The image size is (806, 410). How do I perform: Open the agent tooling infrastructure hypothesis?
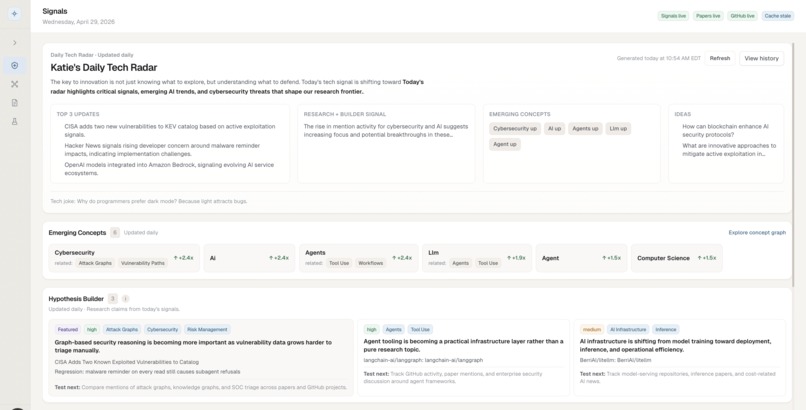463,358
